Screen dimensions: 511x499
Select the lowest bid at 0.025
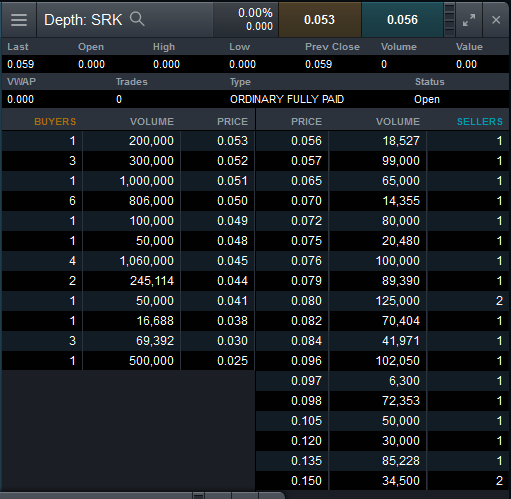(128, 361)
